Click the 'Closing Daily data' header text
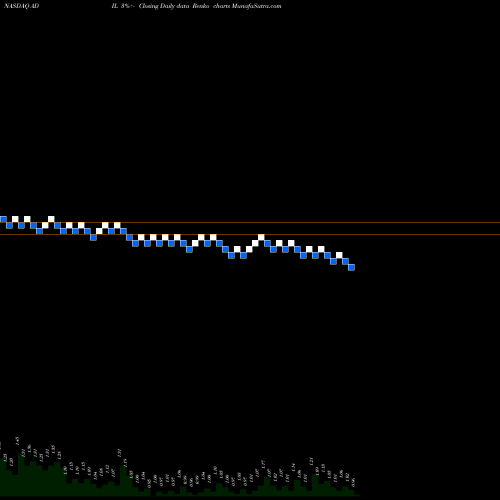 (x=164, y=6)
